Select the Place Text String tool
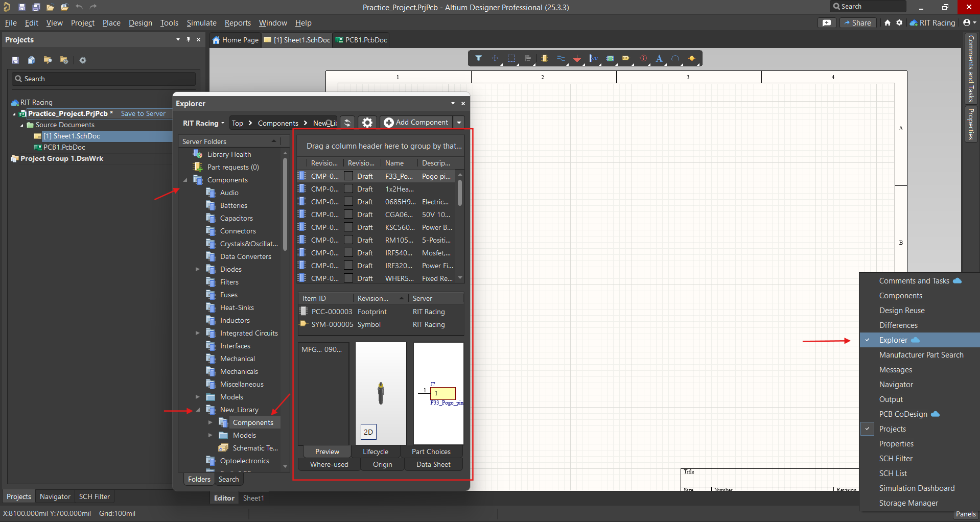980x522 pixels. pyautogui.click(x=659, y=58)
